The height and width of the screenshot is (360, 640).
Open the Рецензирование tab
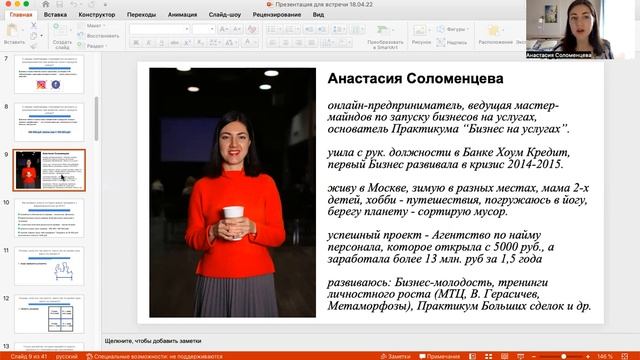click(277, 15)
